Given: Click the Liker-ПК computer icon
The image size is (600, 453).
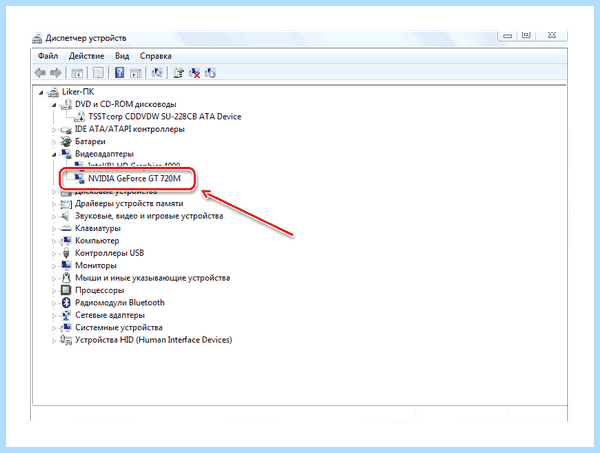Looking at the screenshot, I should [x=53, y=92].
